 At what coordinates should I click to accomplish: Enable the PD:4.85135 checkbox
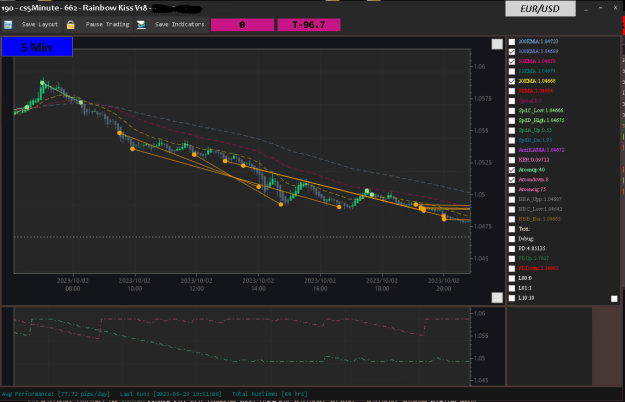[512, 249]
